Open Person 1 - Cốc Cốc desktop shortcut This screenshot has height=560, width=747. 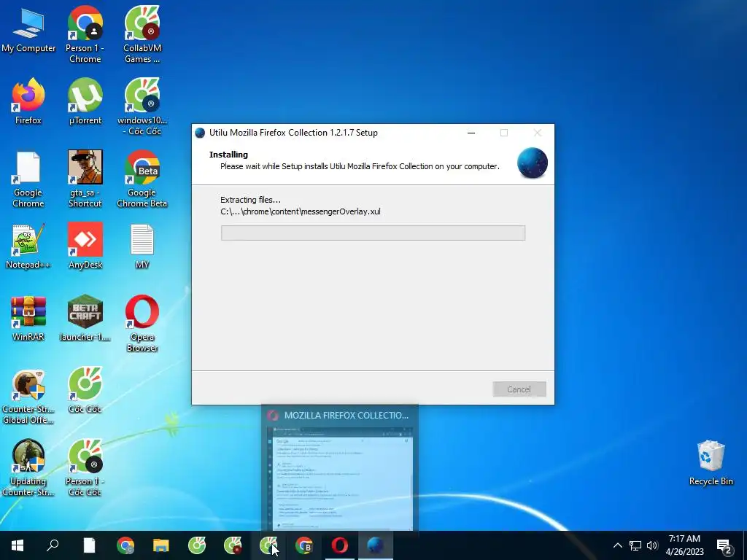[x=85, y=467]
